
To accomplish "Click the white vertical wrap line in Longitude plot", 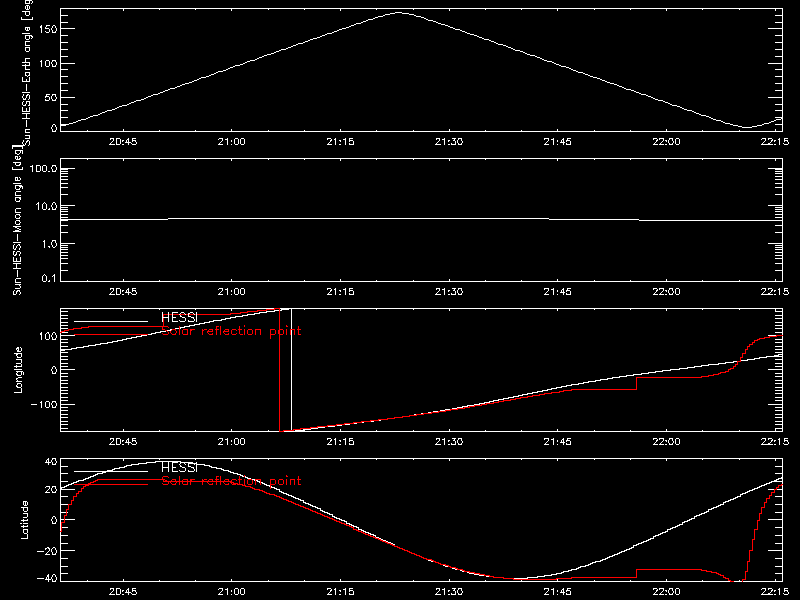I will [x=291, y=370].
